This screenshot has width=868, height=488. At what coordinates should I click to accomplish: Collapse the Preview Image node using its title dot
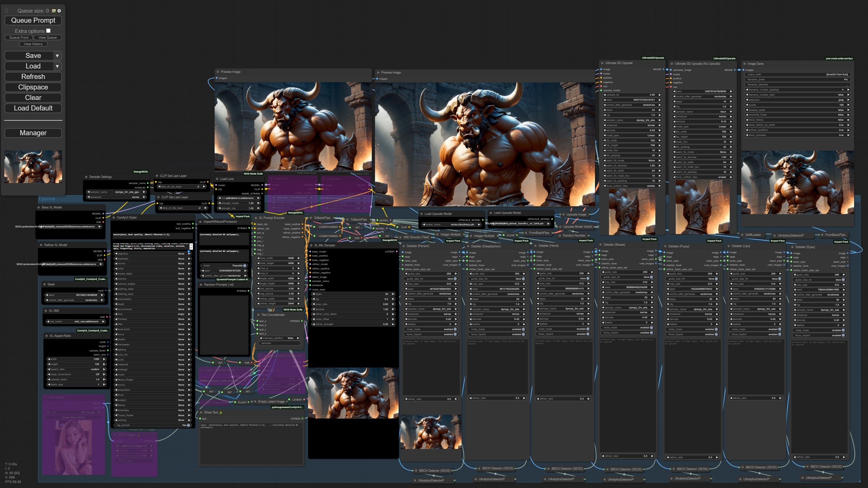[218, 72]
